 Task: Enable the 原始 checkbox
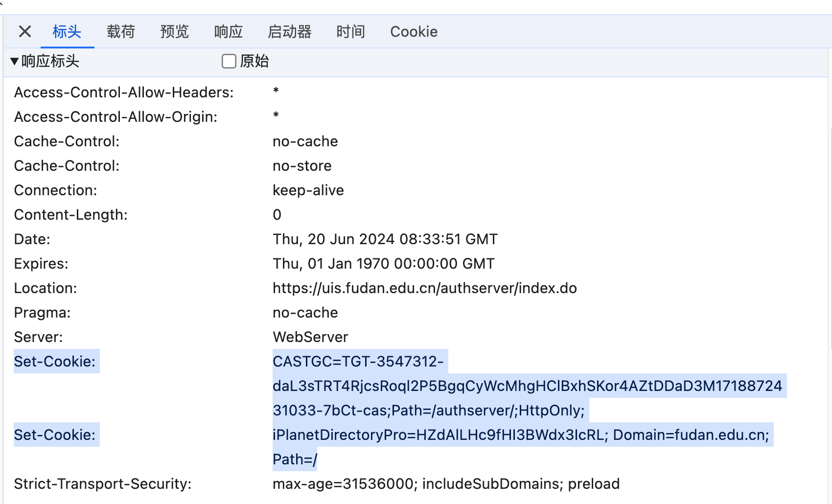coord(229,61)
